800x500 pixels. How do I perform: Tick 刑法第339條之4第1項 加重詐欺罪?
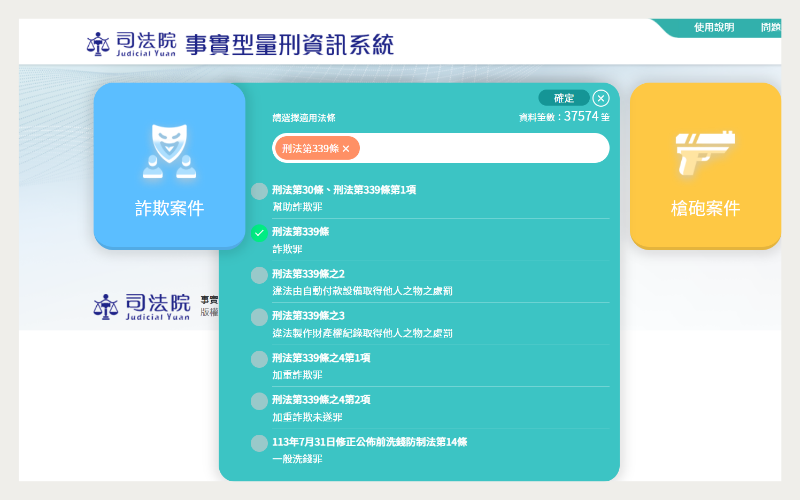tap(259, 359)
